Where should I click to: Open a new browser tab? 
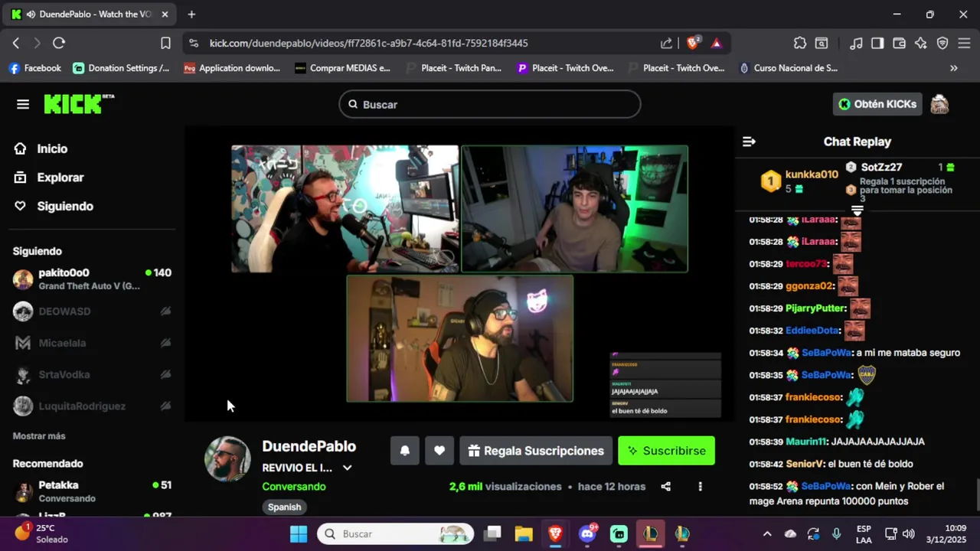click(191, 14)
